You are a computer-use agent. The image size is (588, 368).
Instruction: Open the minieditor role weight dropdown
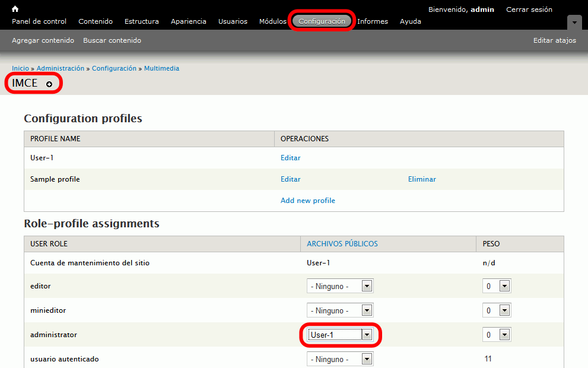[x=497, y=310]
